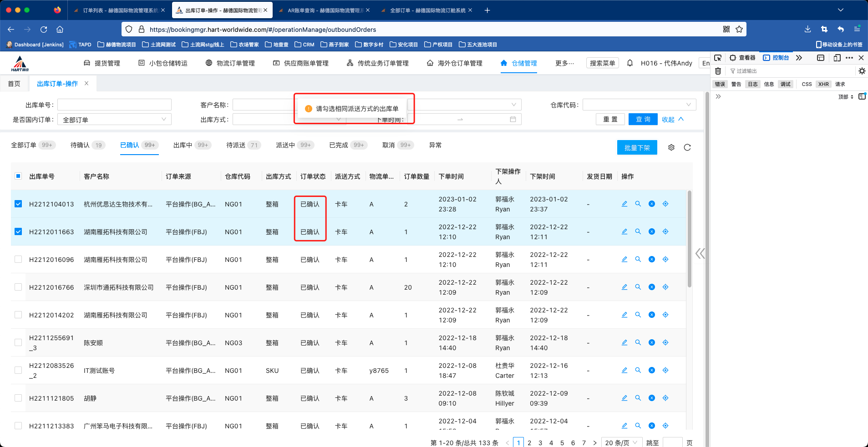Select checkbox for order H2212014202
The height and width of the screenshot is (447, 868).
18,315
